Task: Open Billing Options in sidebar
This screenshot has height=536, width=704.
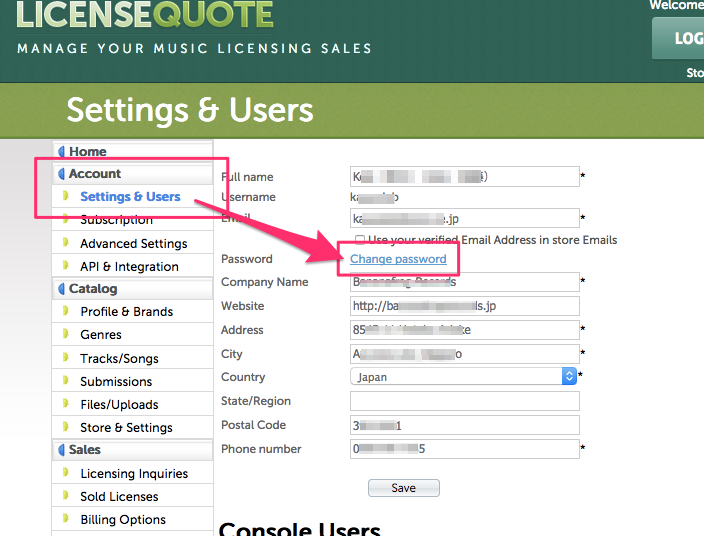Action: tap(123, 520)
